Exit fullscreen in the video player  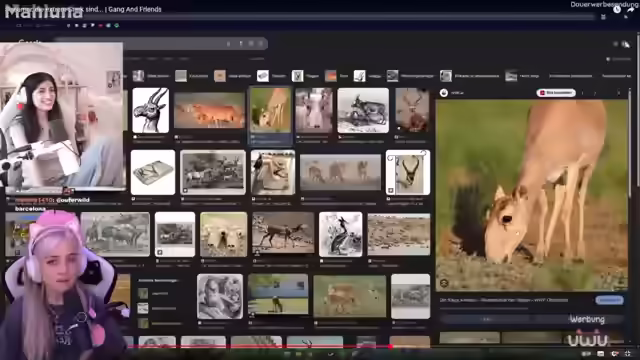tap(628, 353)
